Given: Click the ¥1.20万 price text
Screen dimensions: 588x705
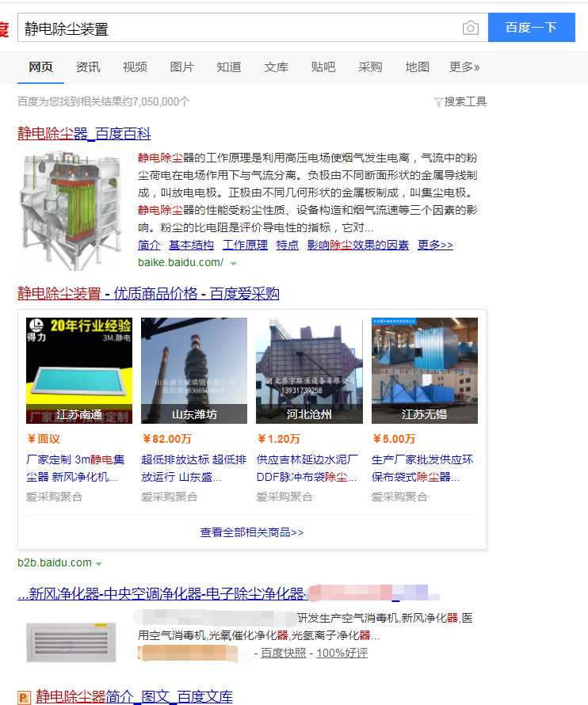Looking at the screenshot, I should [278, 439].
